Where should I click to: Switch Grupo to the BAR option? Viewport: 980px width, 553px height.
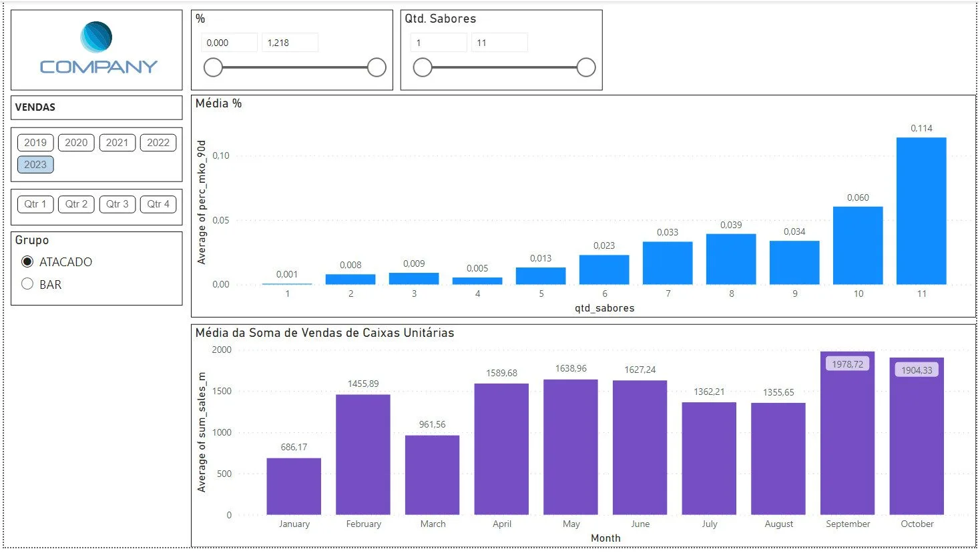(27, 284)
